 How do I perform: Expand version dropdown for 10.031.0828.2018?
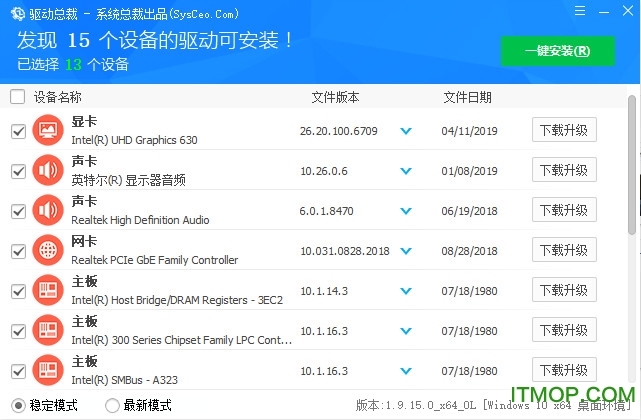tap(406, 251)
